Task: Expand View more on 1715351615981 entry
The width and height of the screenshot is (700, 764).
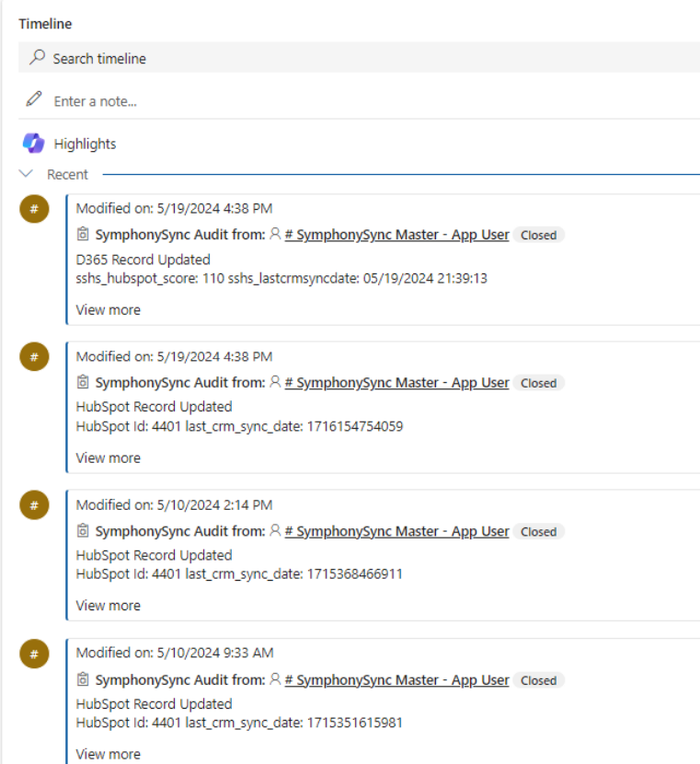Action: pyautogui.click(x=108, y=754)
